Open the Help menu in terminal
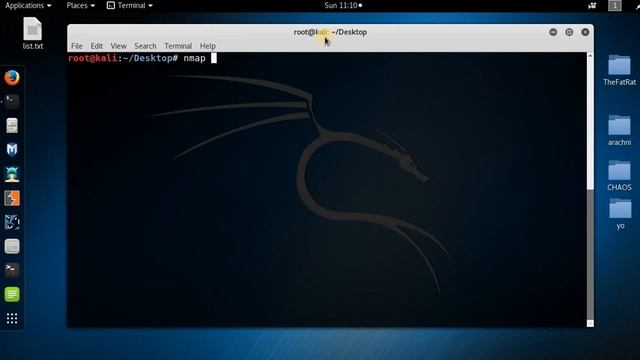Image resolution: width=640 pixels, height=360 pixels. tap(207, 46)
